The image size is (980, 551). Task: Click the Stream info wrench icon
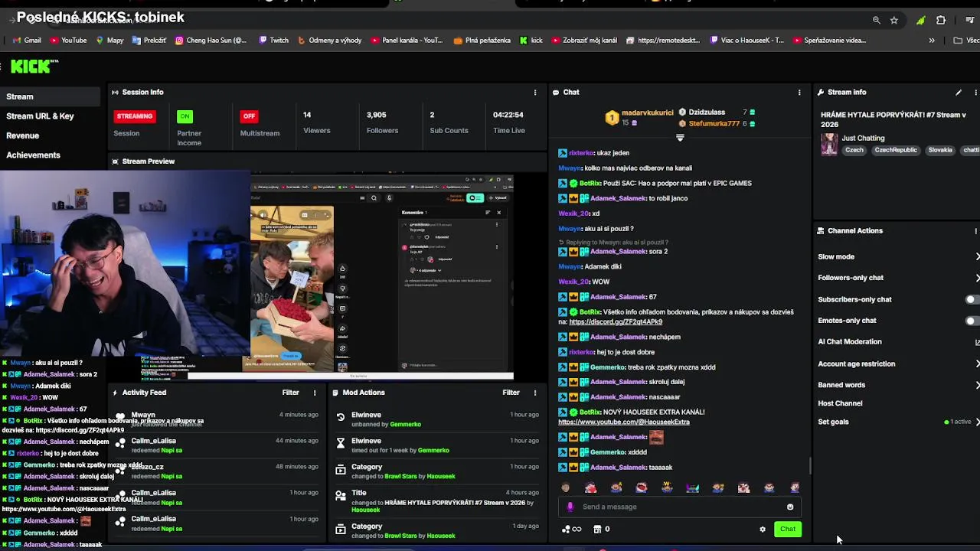[x=821, y=93]
